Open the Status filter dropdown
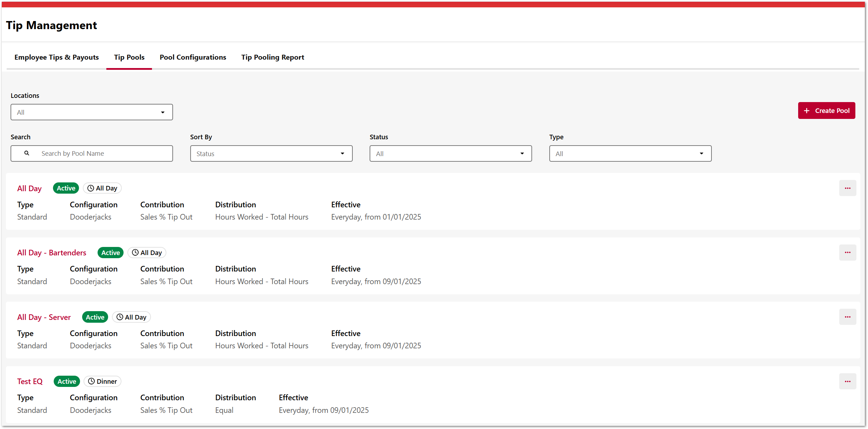The width and height of the screenshot is (868, 429). point(450,154)
